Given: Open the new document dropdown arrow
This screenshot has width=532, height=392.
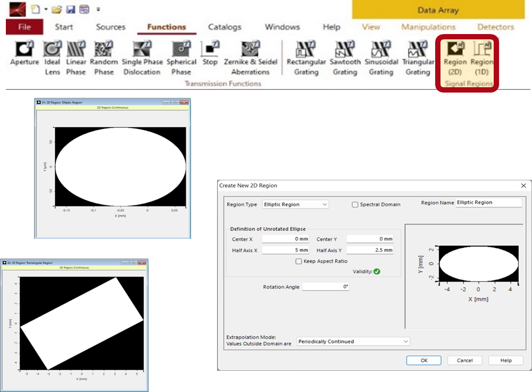Looking at the screenshot, I should [x=46, y=9].
